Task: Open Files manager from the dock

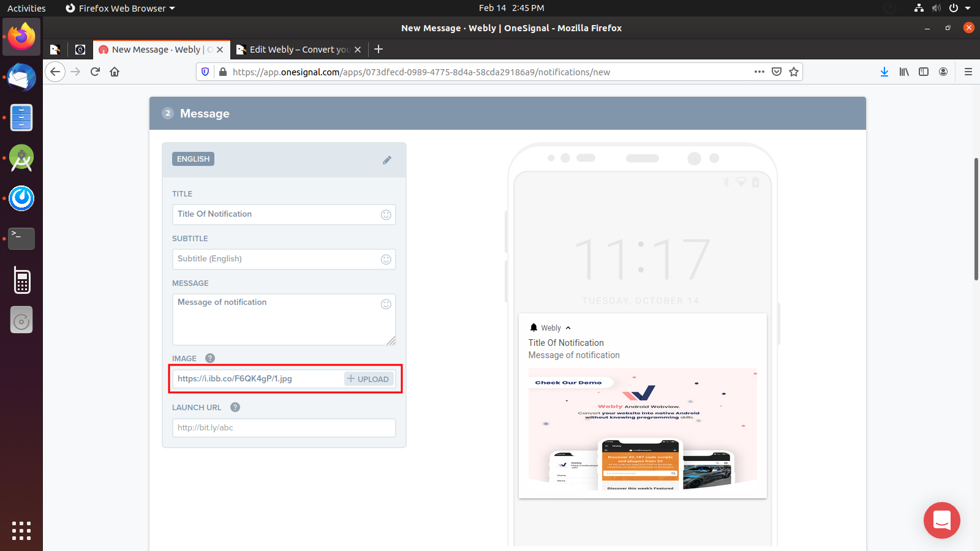Action: click(21, 118)
